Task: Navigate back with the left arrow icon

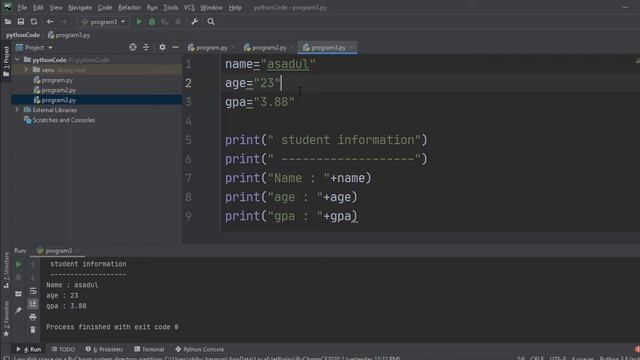Action: tap(50, 22)
